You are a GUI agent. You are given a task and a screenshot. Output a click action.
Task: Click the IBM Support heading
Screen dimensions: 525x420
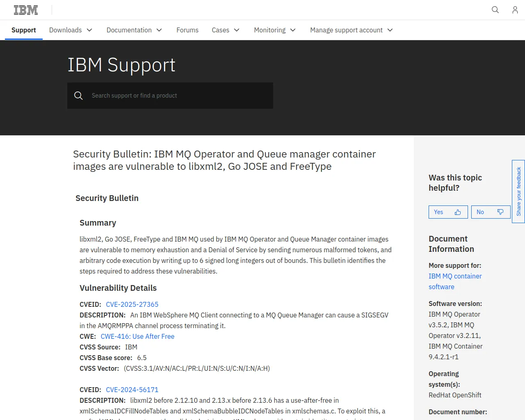[x=121, y=65]
